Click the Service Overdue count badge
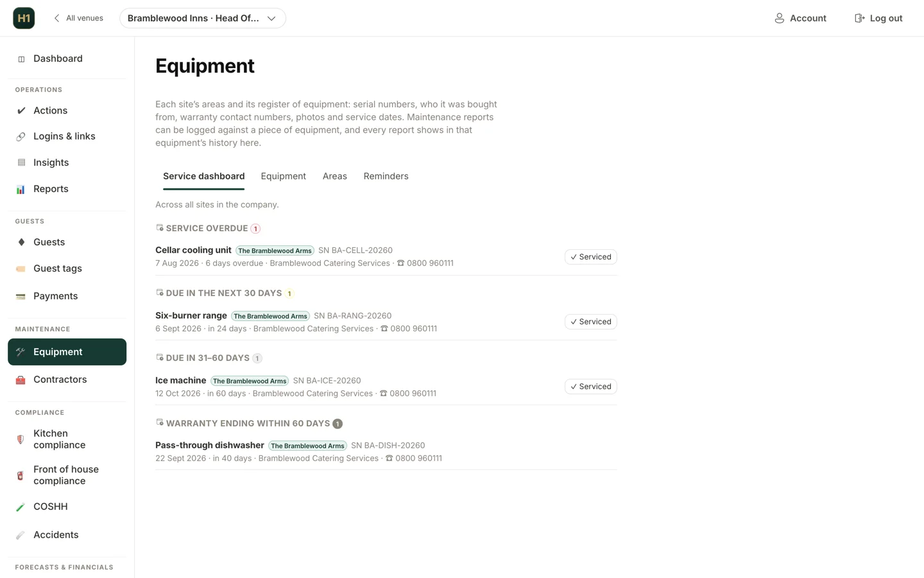 255,229
